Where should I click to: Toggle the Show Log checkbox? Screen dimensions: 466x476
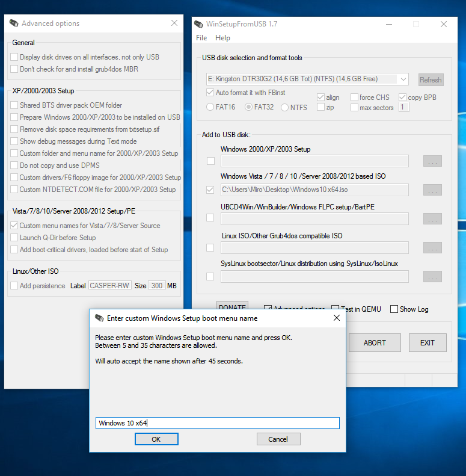[x=394, y=309]
